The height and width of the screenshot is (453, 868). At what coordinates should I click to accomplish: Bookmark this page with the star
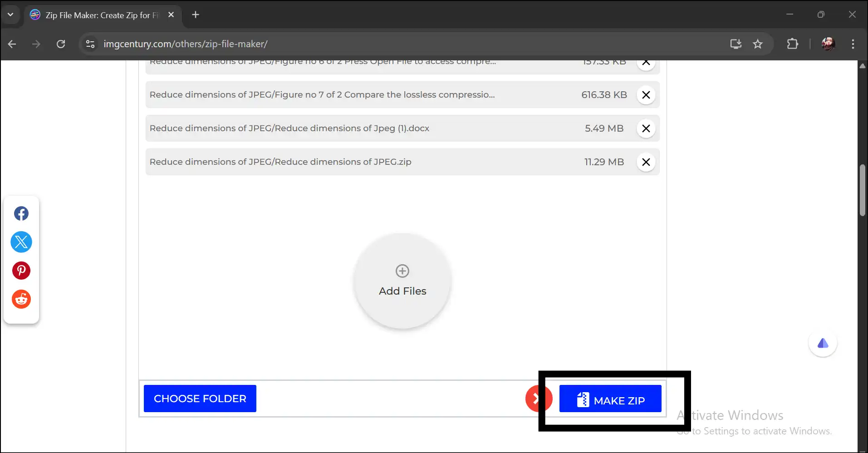pyautogui.click(x=758, y=44)
